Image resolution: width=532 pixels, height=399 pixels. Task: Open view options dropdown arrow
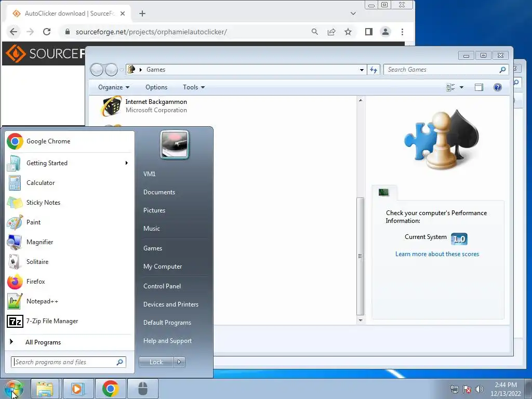[461, 87]
